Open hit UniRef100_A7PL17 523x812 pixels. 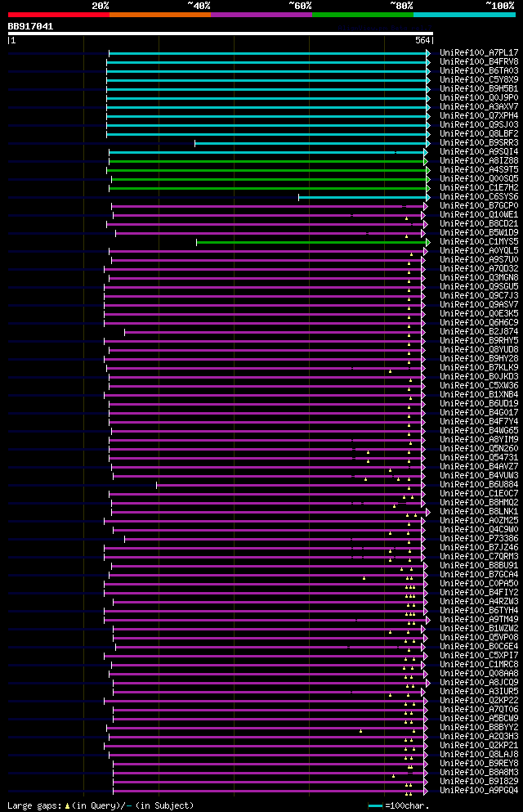(x=479, y=53)
